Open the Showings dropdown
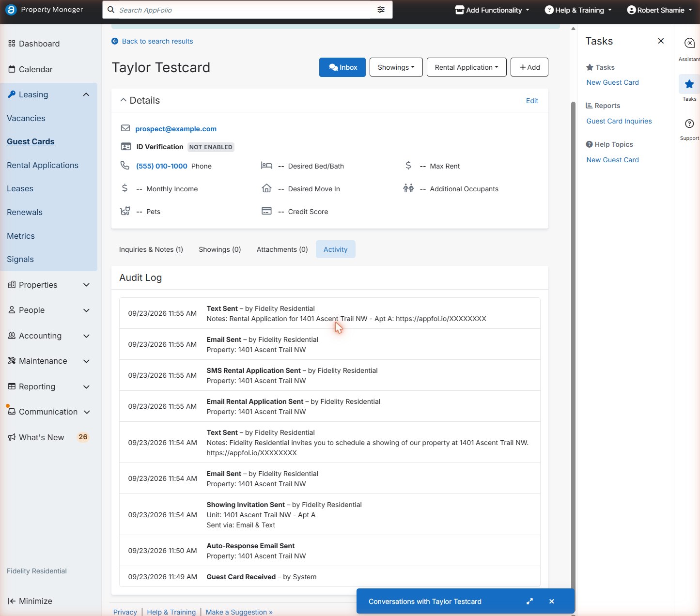The width and height of the screenshot is (700, 616). [396, 67]
